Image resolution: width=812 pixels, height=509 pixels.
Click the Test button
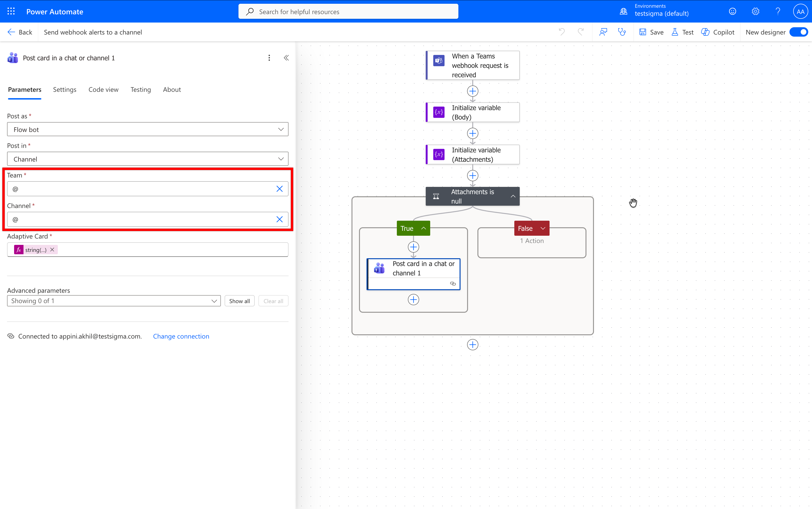click(683, 32)
